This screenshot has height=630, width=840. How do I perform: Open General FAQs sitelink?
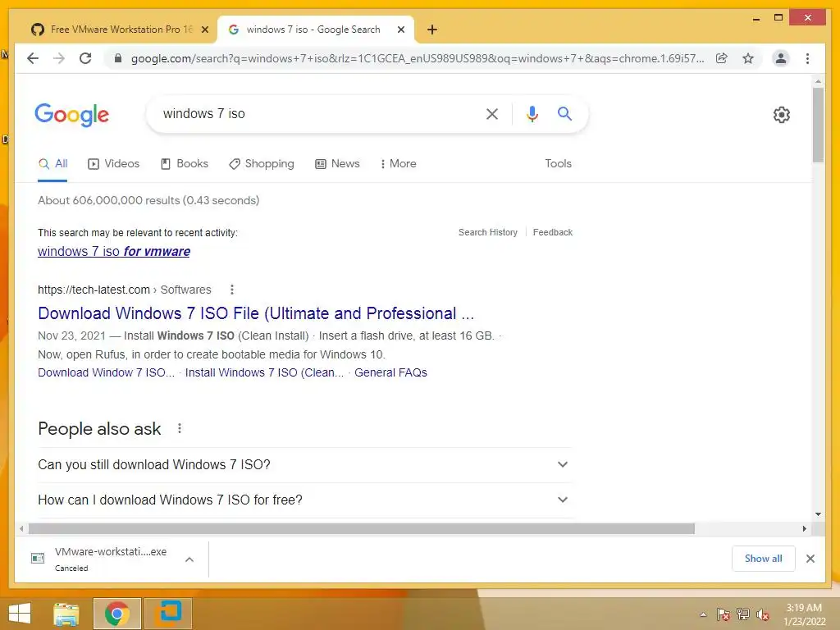point(390,373)
